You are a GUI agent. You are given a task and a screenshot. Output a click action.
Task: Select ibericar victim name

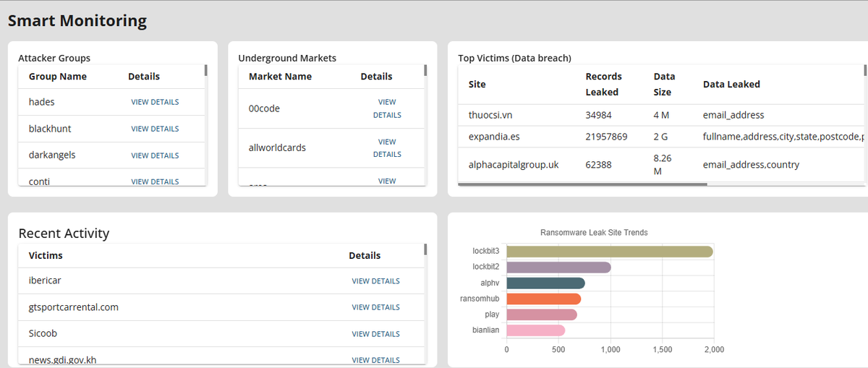coord(45,281)
